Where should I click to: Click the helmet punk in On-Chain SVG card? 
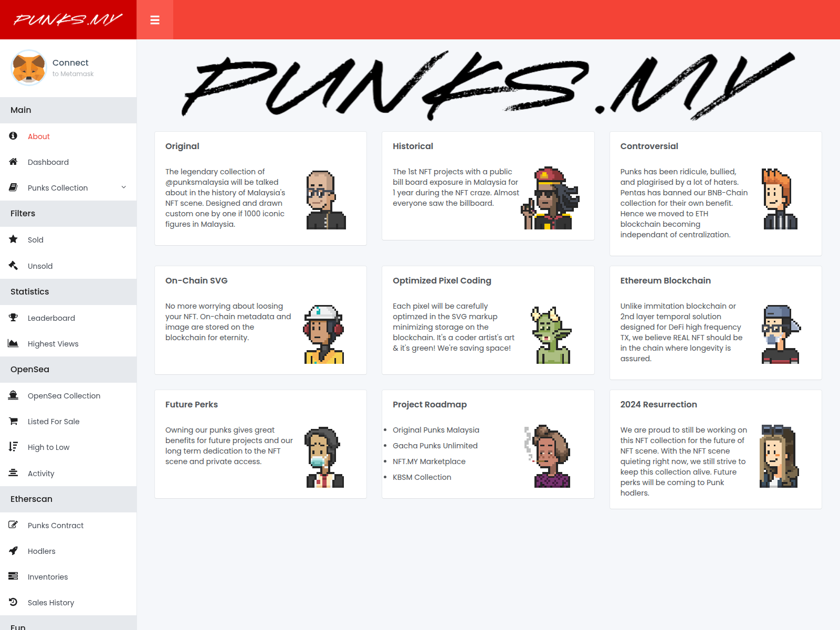[x=324, y=334]
